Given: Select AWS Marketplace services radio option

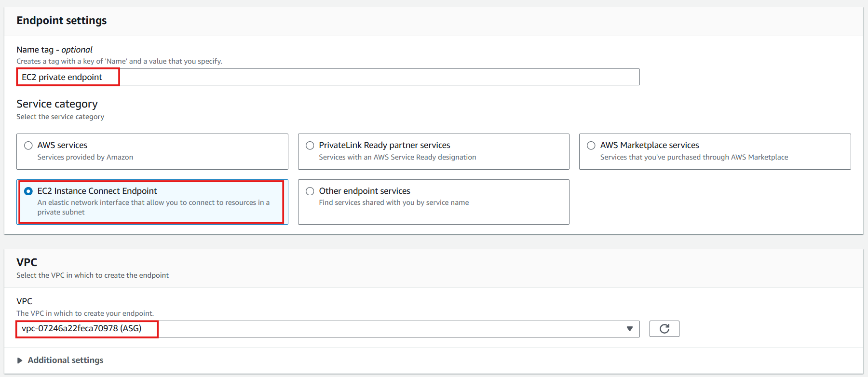Looking at the screenshot, I should click(x=591, y=146).
